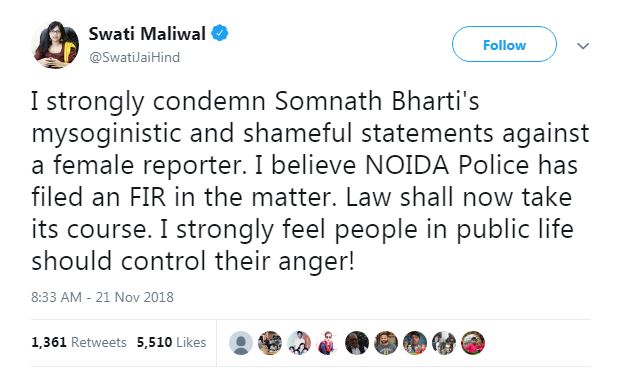
Task: Click the Follow button
Action: pyautogui.click(x=504, y=44)
